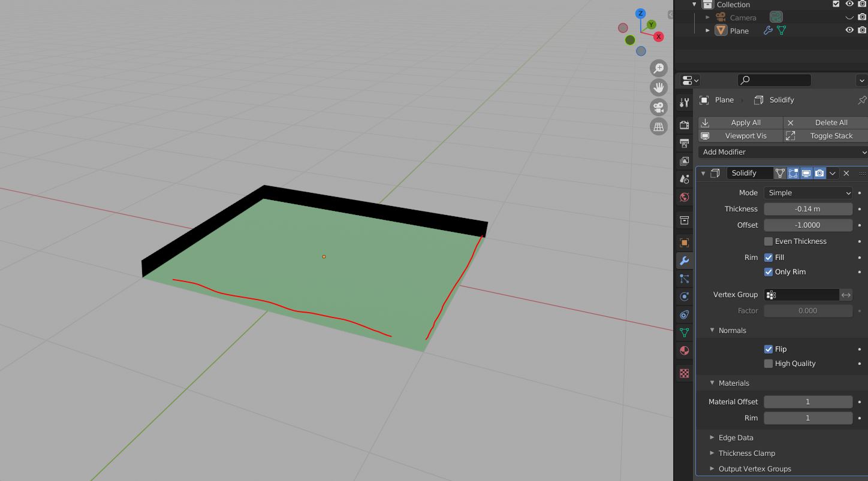Image resolution: width=868 pixels, height=481 pixels.
Task: Open the Tool properties tab
Action: (684, 103)
